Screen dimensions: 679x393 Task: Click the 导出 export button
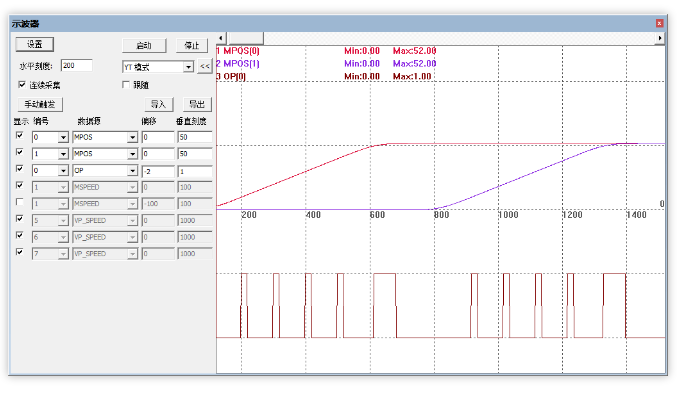(197, 104)
